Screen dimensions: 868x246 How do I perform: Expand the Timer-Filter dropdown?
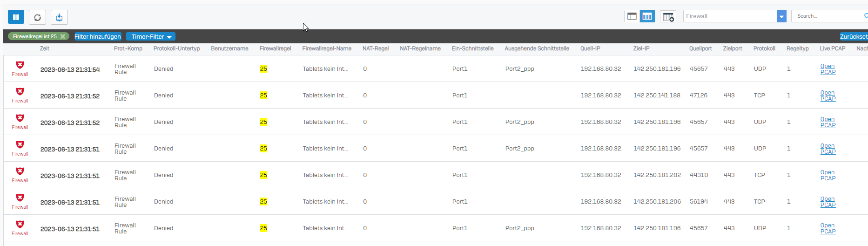click(151, 36)
